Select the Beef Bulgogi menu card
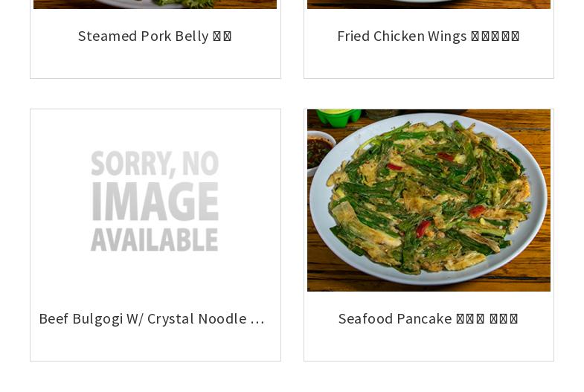Image resolution: width=584 pixels, height=392 pixels. click(155, 235)
